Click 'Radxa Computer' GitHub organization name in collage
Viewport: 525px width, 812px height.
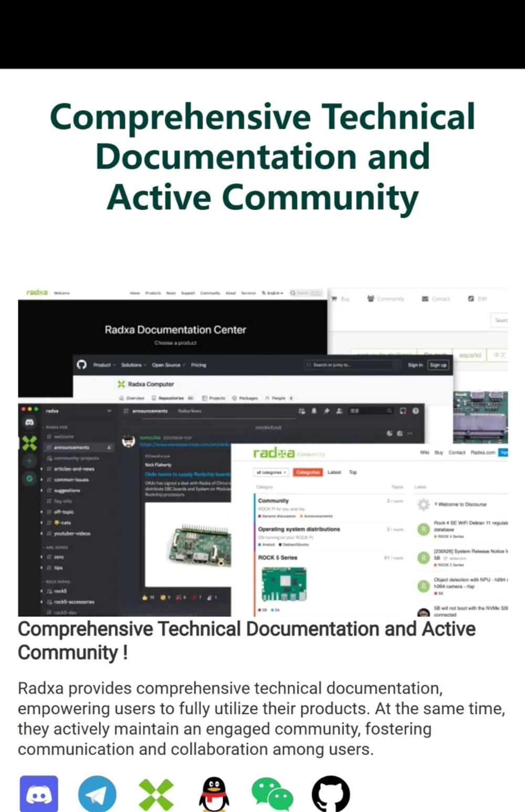pos(151,384)
